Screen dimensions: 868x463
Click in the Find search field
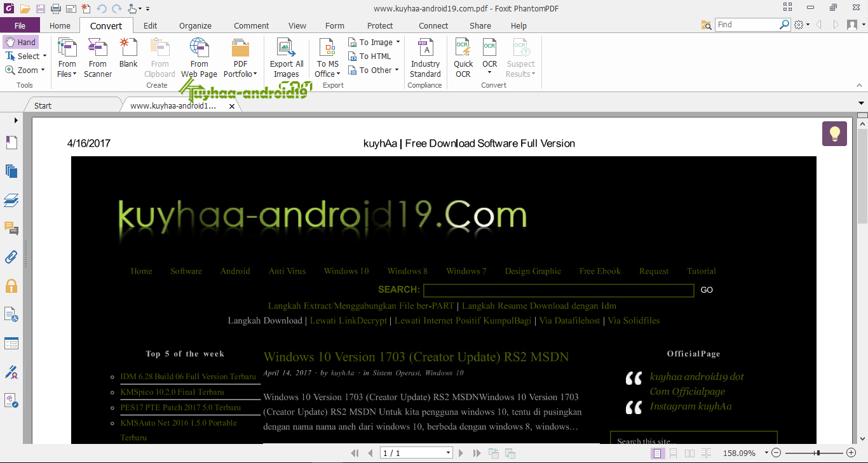[747, 25]
